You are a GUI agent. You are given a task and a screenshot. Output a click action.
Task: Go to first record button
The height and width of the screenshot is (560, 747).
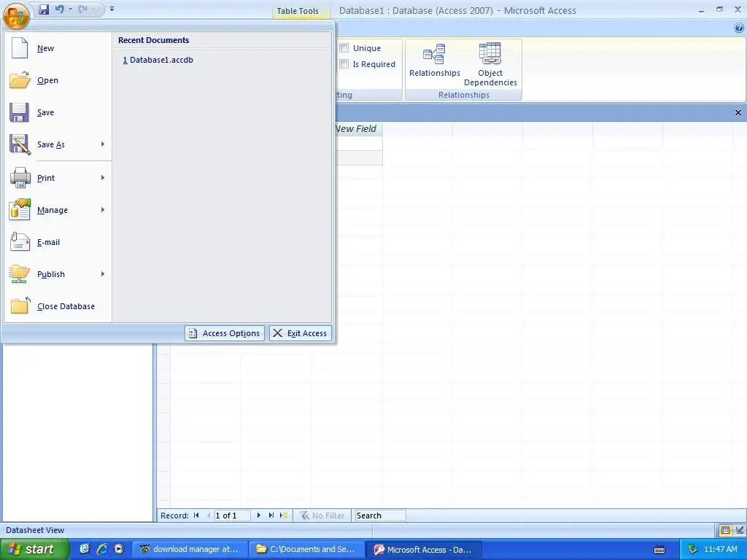[196, 516]
